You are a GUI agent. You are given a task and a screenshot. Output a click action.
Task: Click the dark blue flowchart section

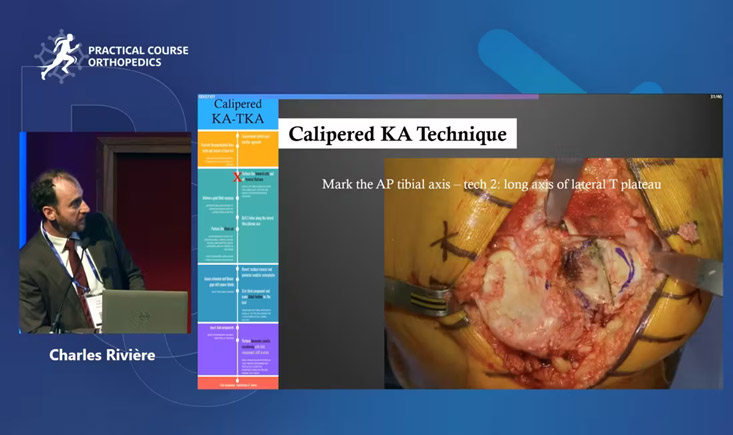coord(238,292)
